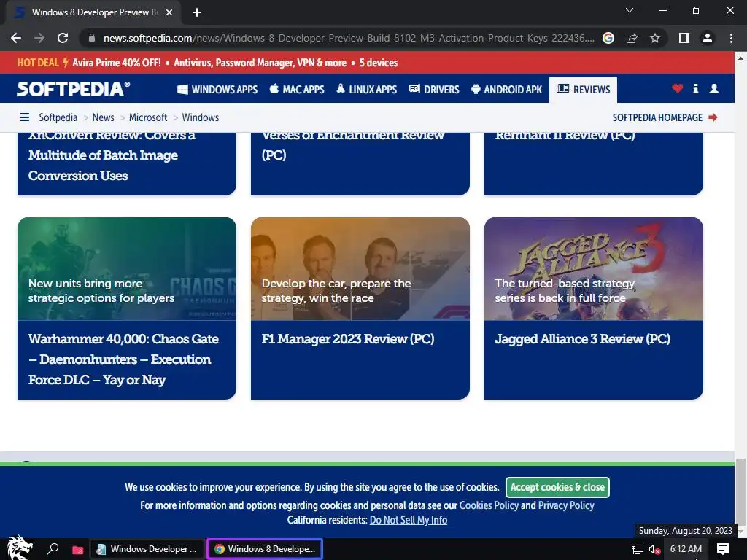Switch to Windows Developer taskbar window
747x560 pixels.
pyautogui.click(x=147, y=549)
